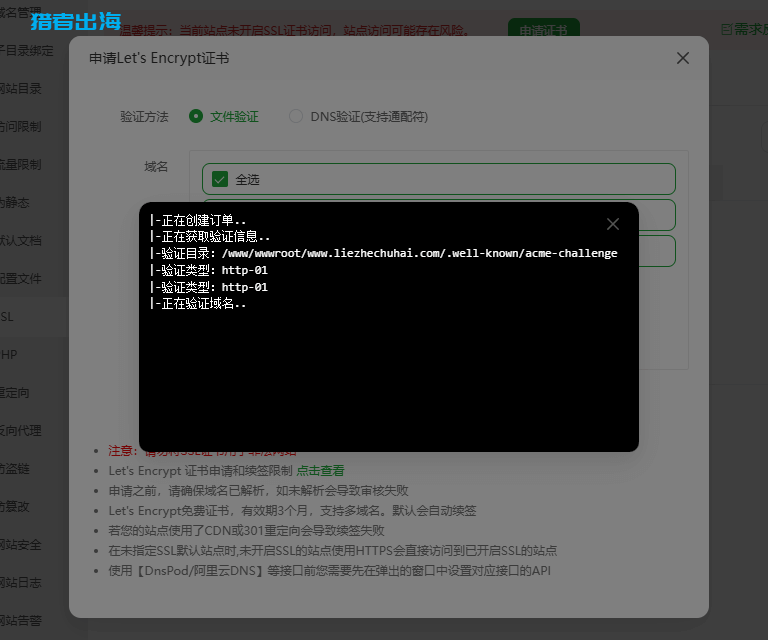Go to the 访问限制 settings tab
Image resolution: width=768 pixels, height=640 pixels.
click(x=21, y=126)
